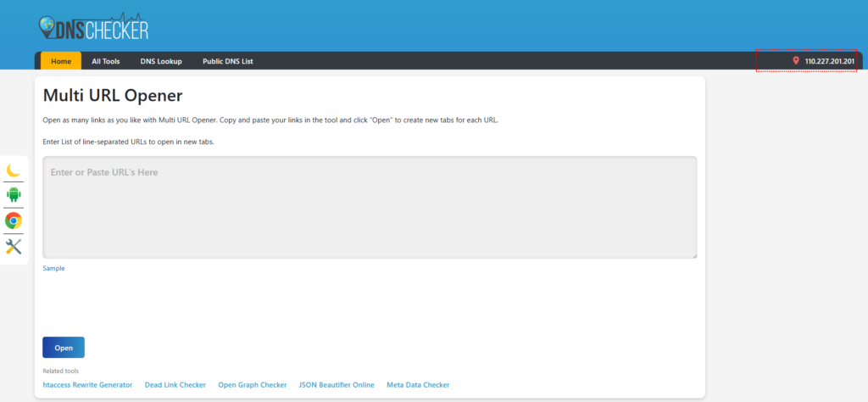Screen dimensions: 868x402
Task: Open the DNS Lookup menu item
Action: pos(161,61)
